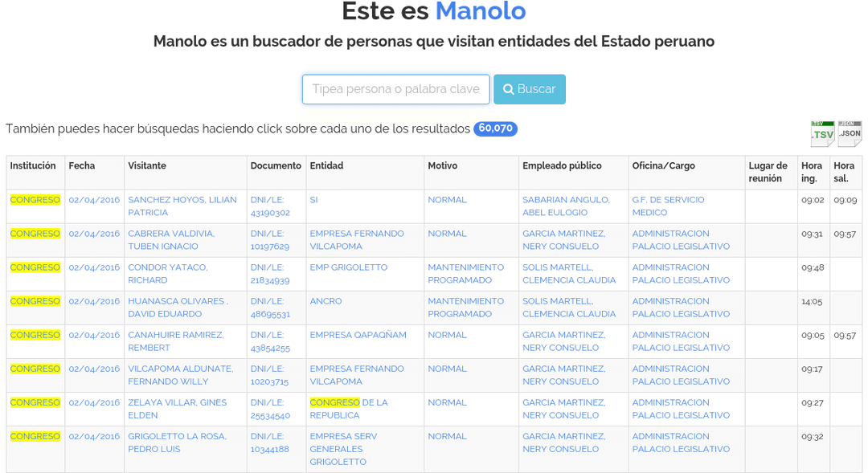Click CONGRESO in the ZELAYA VILLAR row

pos(35,402)
